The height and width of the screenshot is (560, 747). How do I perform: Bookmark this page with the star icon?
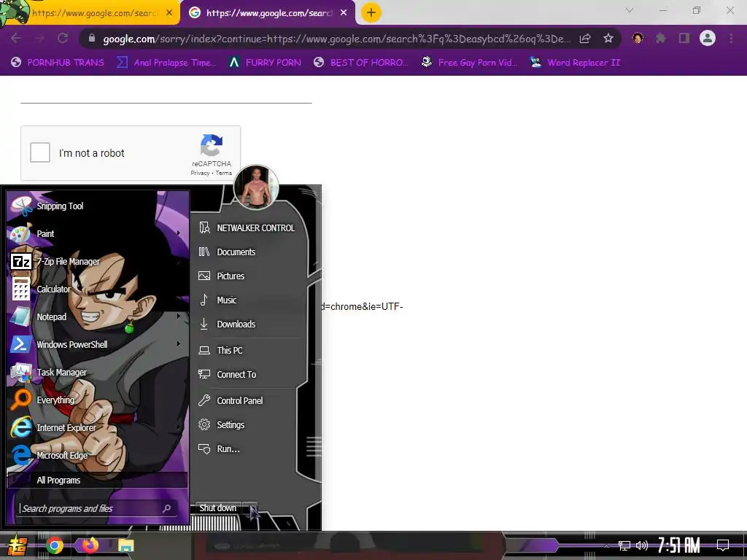[608, 39]
